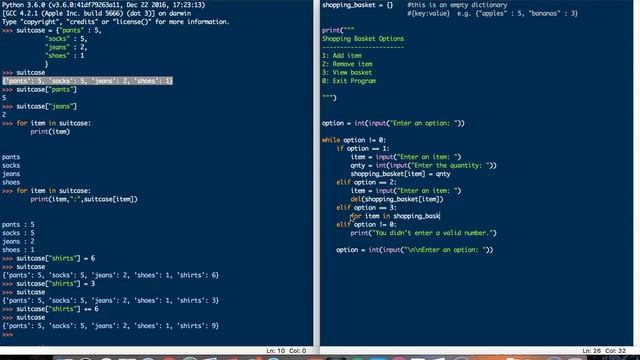Viewport: 640px width, 360px height.
Task: Click the output line ending 'shirts': 3}
Action: [x=111, y=300]
